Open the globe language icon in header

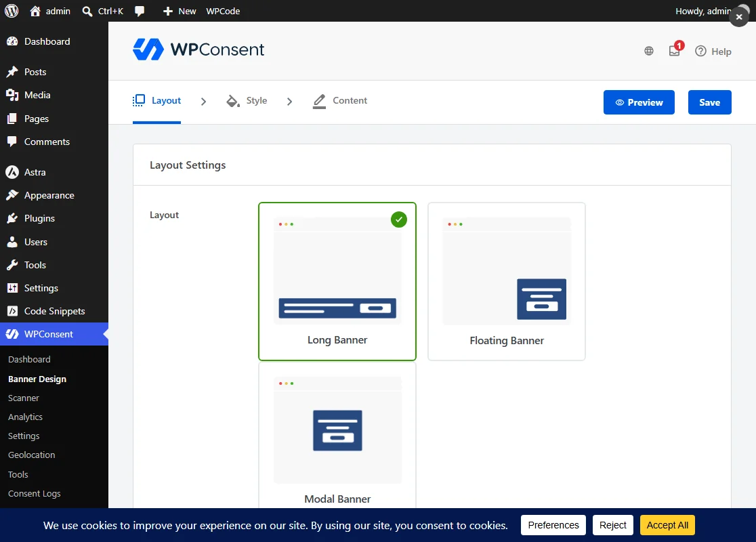click(649, 51)
